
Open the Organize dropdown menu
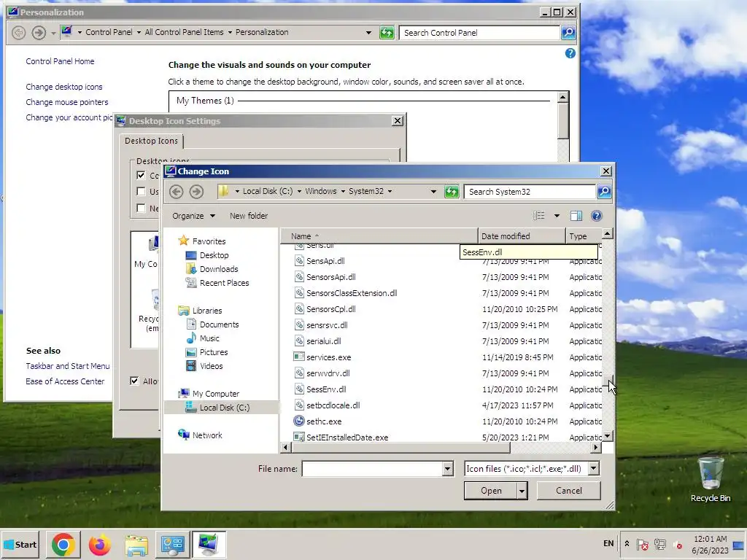pos(193,216)
